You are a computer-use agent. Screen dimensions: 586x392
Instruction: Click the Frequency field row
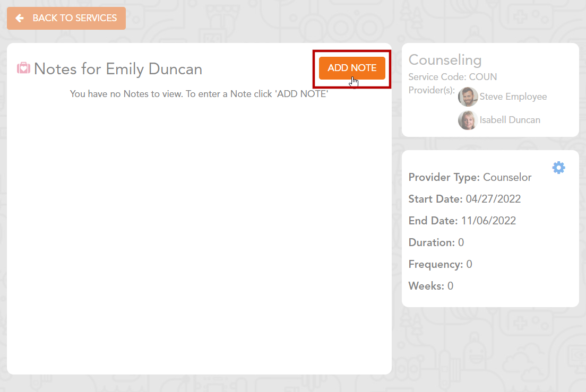coord(440,264)
